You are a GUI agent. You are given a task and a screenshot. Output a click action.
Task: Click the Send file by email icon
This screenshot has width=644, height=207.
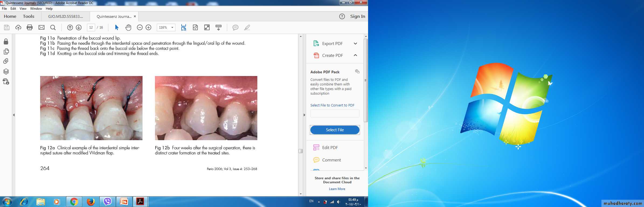click(x=41, y=27)
